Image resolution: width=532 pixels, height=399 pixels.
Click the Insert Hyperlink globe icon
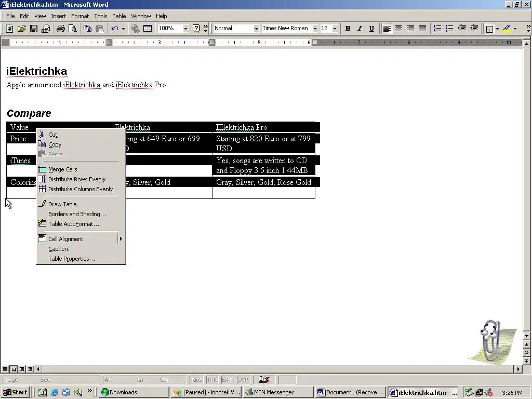[x=136, y=29]
